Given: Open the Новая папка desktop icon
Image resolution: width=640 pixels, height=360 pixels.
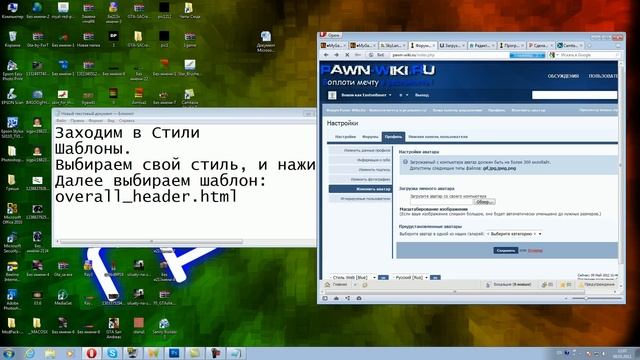Looking at the screenshot, I should 88,39.
